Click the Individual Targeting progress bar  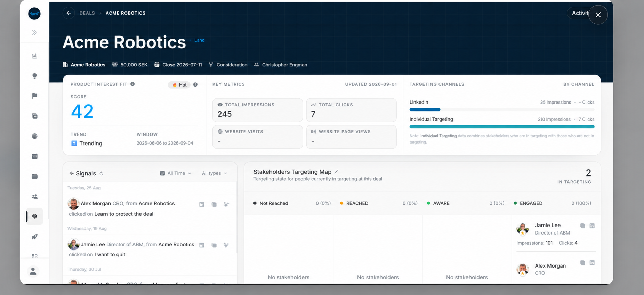coord(502,127)
